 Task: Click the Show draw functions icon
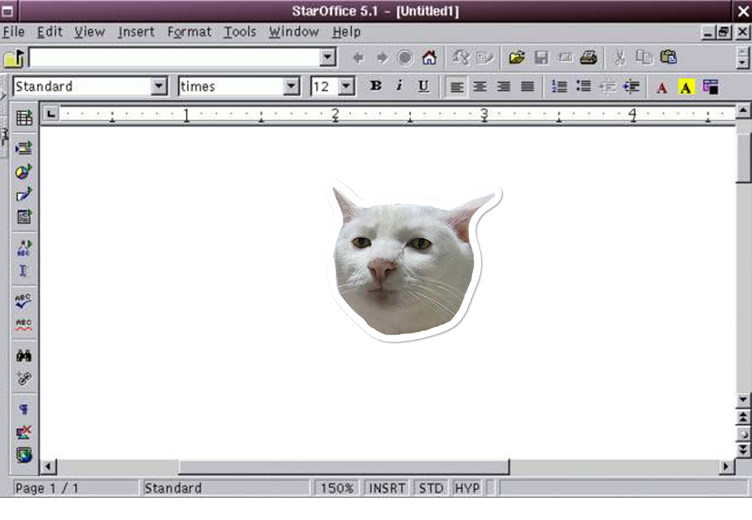[24, 194]
